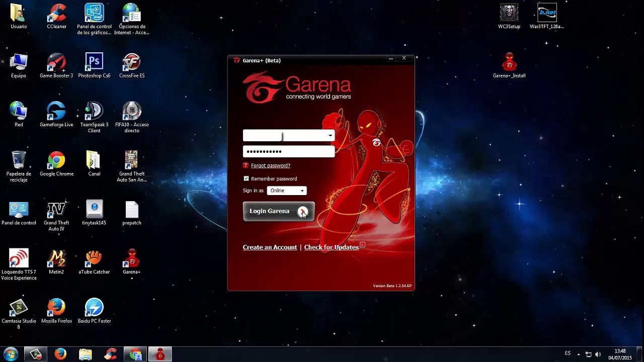644x362 pixels.
Task: Open the Forgot password link
Action: point(271,165)
